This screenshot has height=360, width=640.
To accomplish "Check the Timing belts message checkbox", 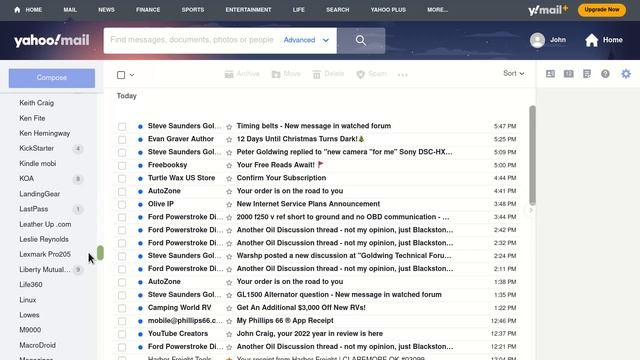I will click(x=122, y=127).
